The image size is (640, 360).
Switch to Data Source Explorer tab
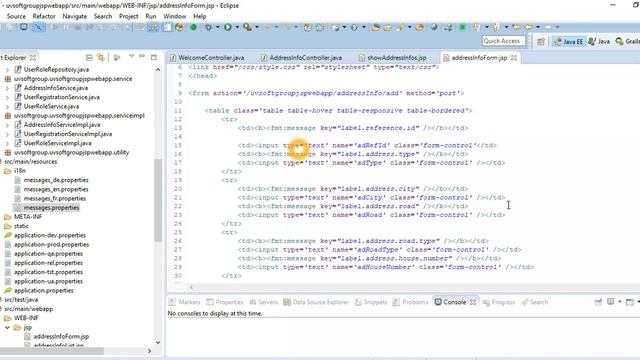(x=316, y=302)
